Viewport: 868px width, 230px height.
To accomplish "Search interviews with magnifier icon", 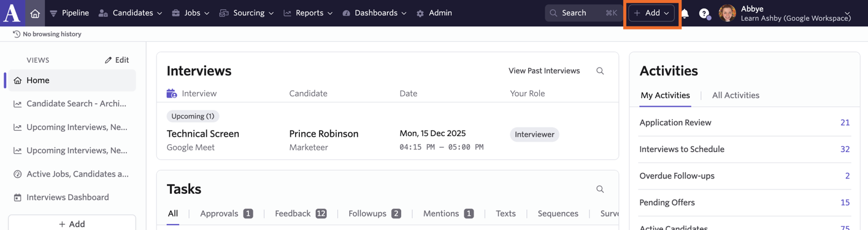I will (x=600, y=71).
